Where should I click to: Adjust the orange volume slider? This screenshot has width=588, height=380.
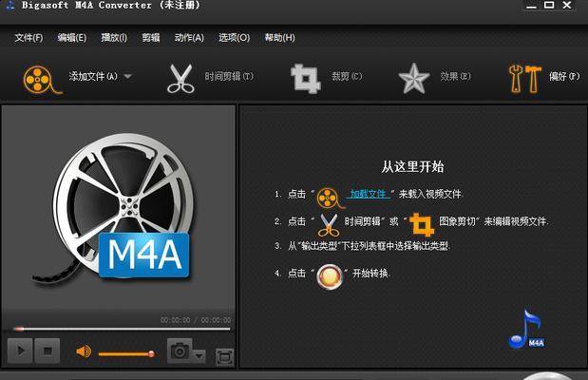point(126,353)
